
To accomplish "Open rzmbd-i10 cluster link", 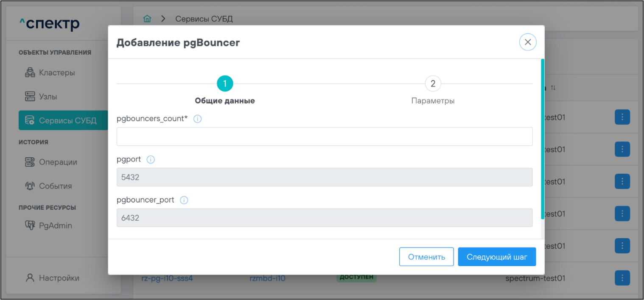I will click(x=267, y=278).
